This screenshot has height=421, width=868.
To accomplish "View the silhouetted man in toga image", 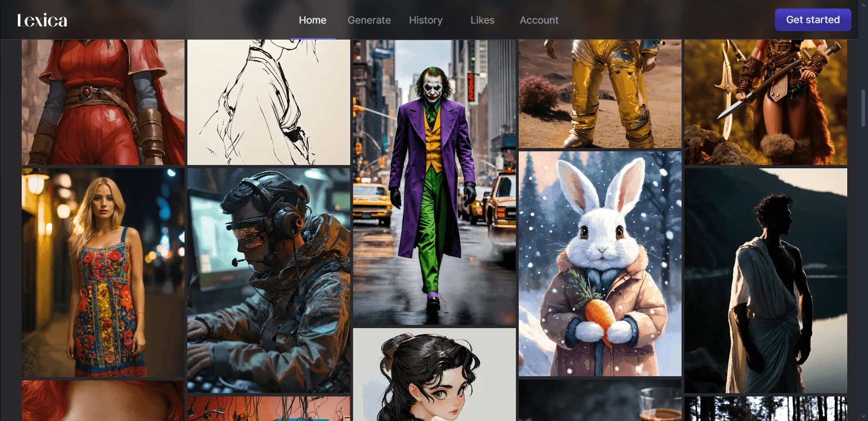I will pyautogui.click(x=766, y=281).
